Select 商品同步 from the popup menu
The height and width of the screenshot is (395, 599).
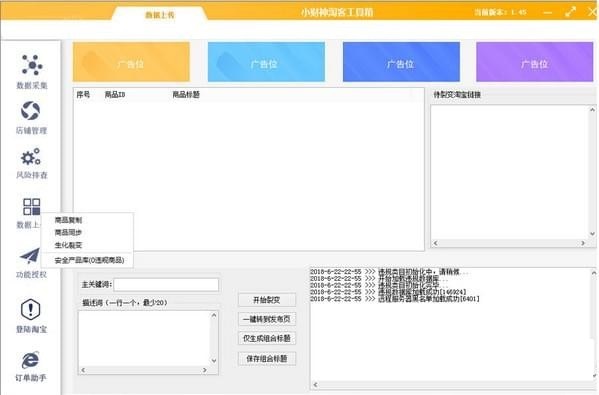pos(68,232)
